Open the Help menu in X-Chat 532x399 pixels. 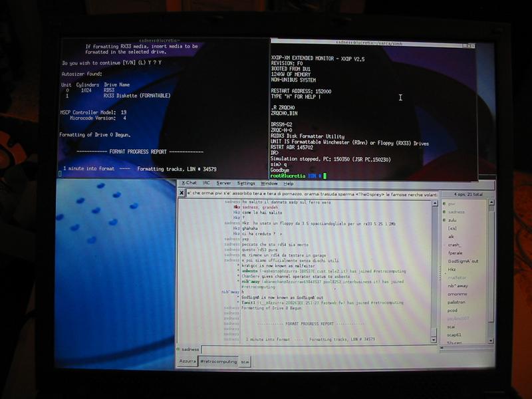(289, 184)
